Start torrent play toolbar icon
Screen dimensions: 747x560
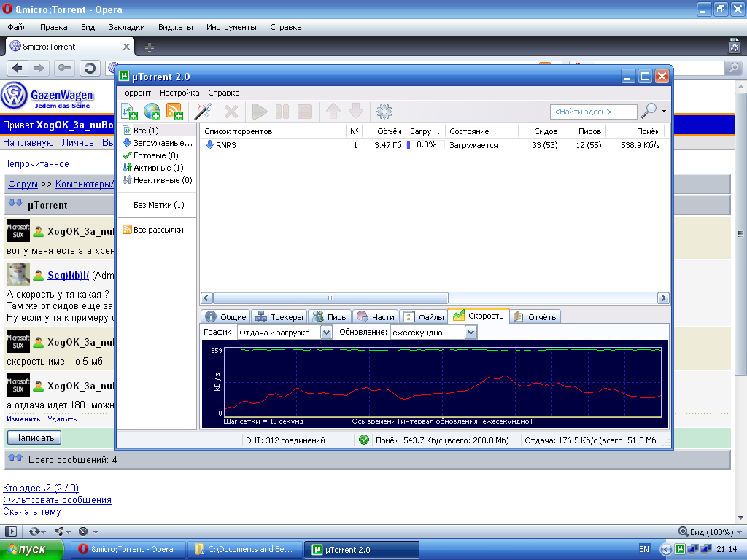tap(260, 112)
